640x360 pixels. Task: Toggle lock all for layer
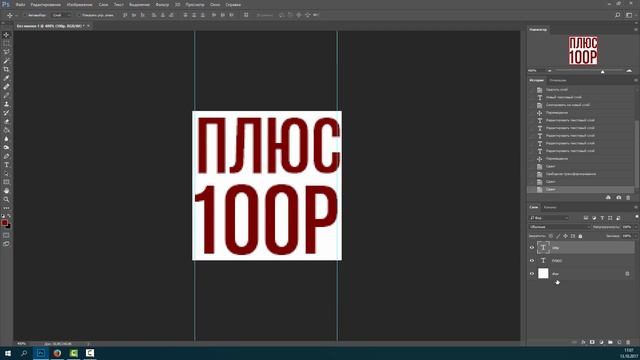pyautogui.click(x=580, y=236)
